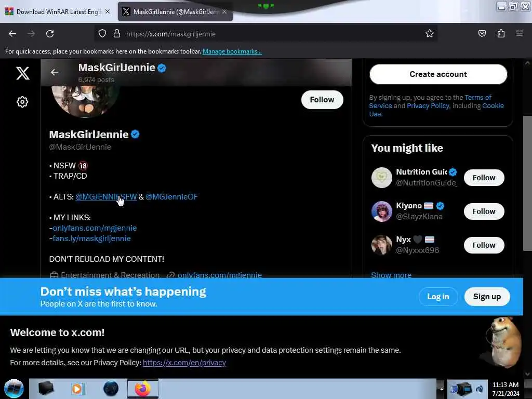Click the browser Back arrow button
Image resolution: width=532 pixels, height=399 pixels.
12,34
